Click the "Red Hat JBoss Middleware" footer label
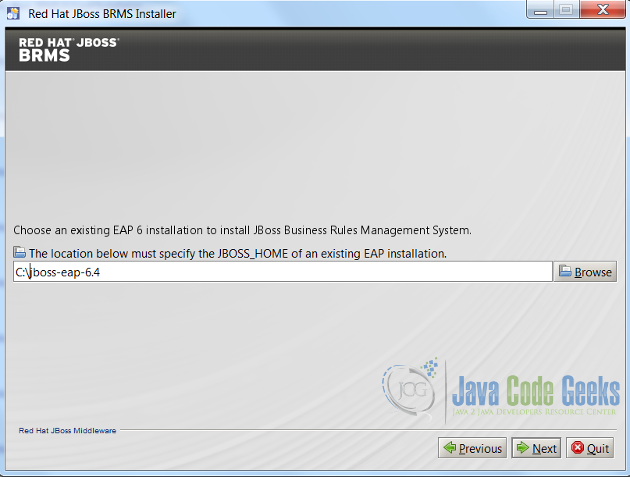630x477 pixels. (68, 430)
